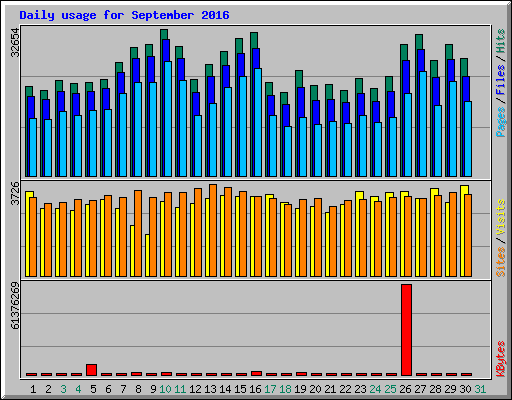512x400 pixels.
Task: Click the red KBytes bar for day 5
Action: click(91, 370)
